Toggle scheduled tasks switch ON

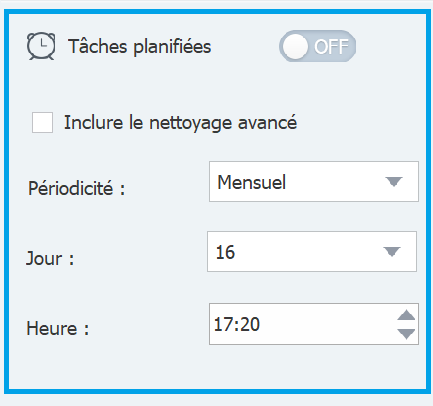[317, 46]
